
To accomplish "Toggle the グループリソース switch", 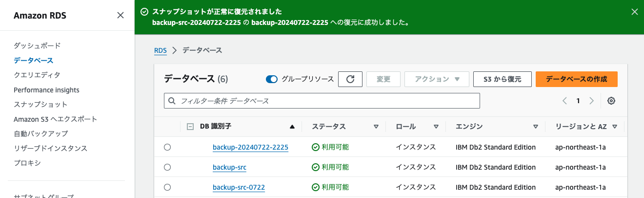I will pyautogui.click(x=272, y=79).
